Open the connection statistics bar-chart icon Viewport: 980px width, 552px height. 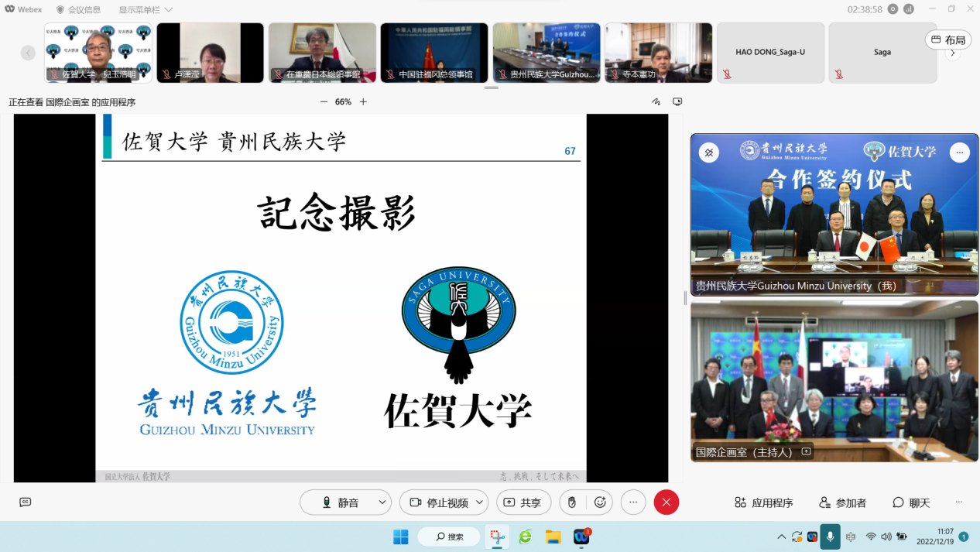(x=909, y=9)
